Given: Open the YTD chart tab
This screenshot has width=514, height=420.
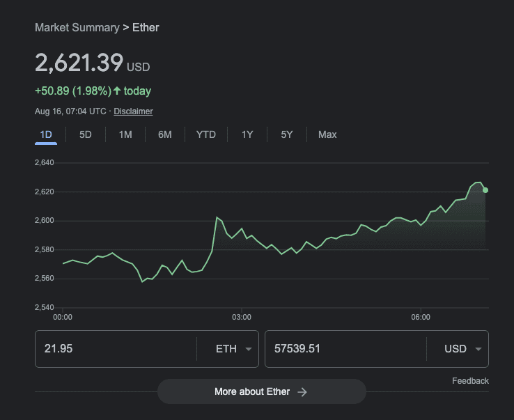Looking at the screenshot, I should click(206, 134).
